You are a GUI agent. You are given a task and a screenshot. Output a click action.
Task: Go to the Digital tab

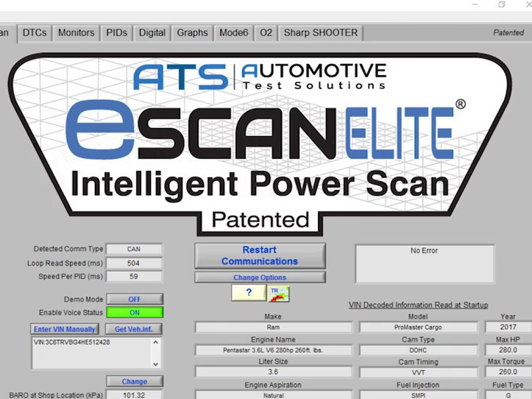coord(152,33)
